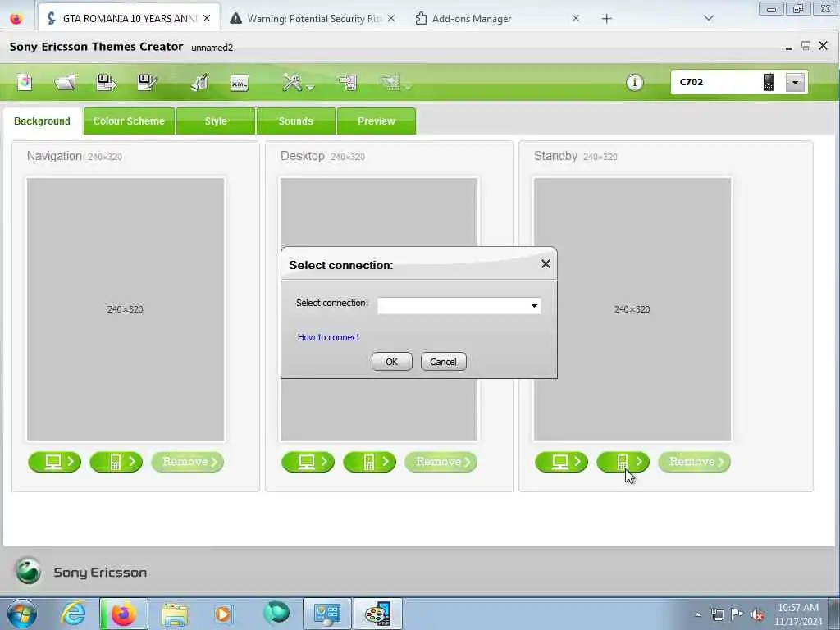
Task: Click the Firefox logo beside the tab strip
Action: pos(16,18)
